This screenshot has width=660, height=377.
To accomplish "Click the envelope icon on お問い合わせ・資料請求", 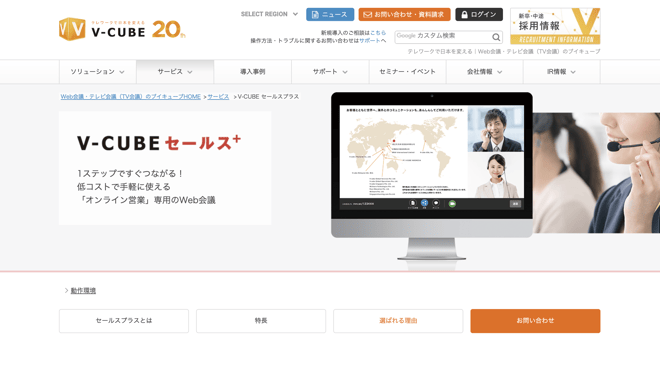I will pyautogui.click(x=367, y=15).
